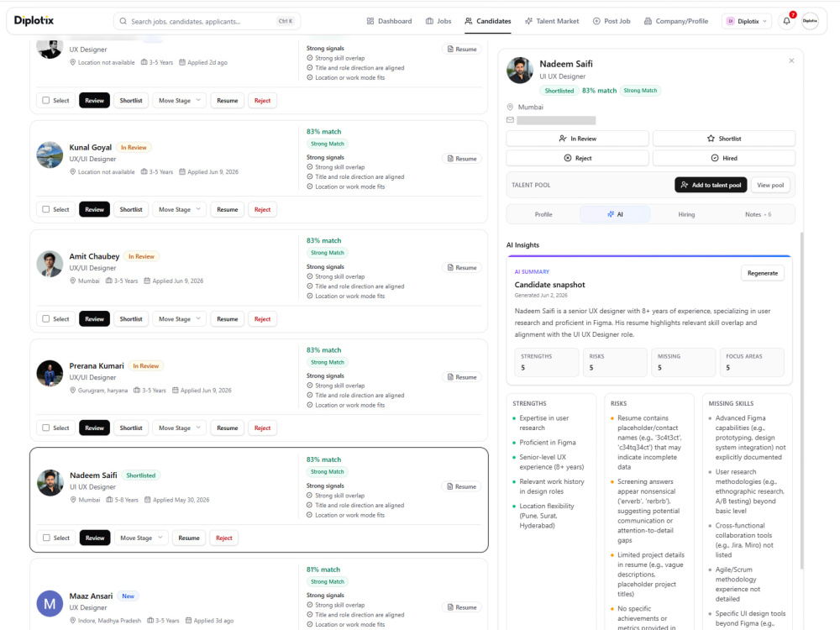This screenshot has width=840, height=630.
Task: Go to Dashboard in top navigation
Action: tap(390, 21)
